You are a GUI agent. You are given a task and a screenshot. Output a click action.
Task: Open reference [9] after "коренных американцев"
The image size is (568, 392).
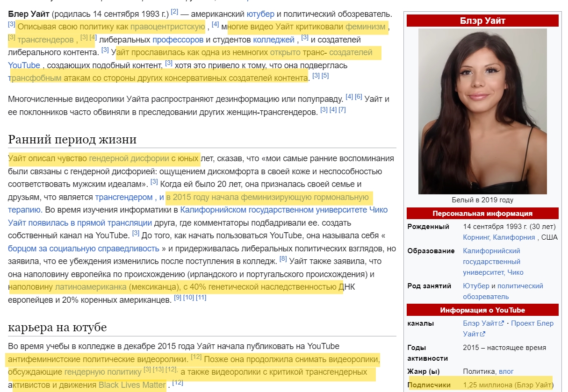[x=178, y=297]
